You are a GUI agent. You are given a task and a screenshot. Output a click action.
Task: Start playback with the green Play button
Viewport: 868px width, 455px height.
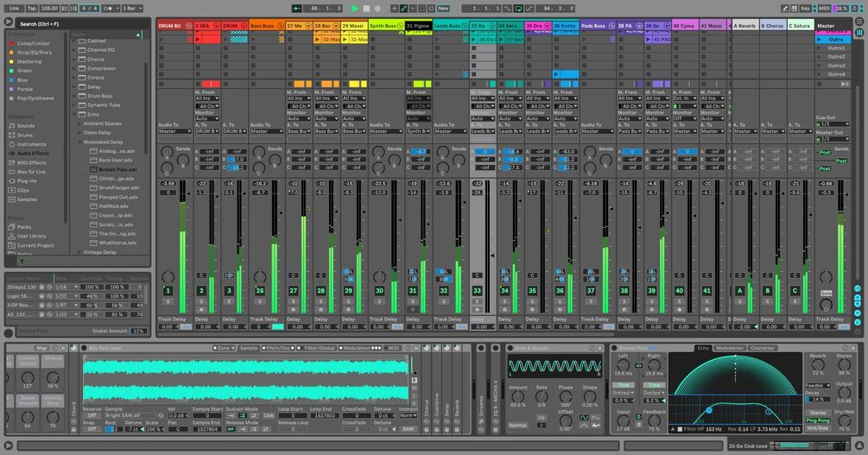pyautogui.click(x=355, y=9)
